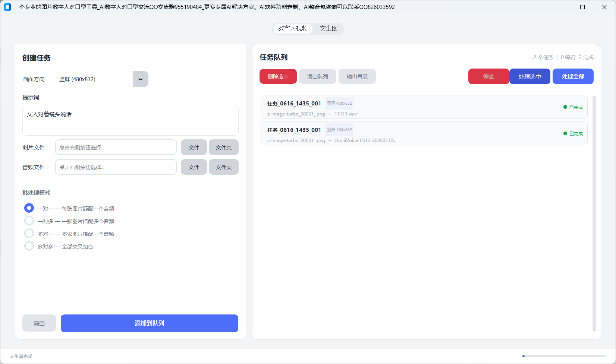
Task: Choose audio folder via 音频文件 文件夹 button
Action: [224, 167]
